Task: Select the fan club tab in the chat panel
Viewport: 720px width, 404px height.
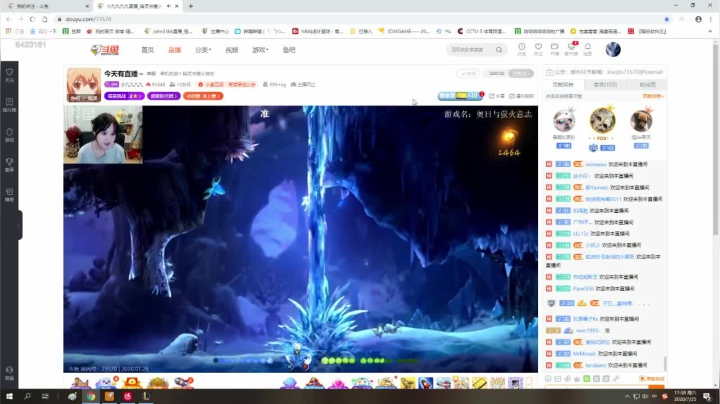Action: click(647, 84)
